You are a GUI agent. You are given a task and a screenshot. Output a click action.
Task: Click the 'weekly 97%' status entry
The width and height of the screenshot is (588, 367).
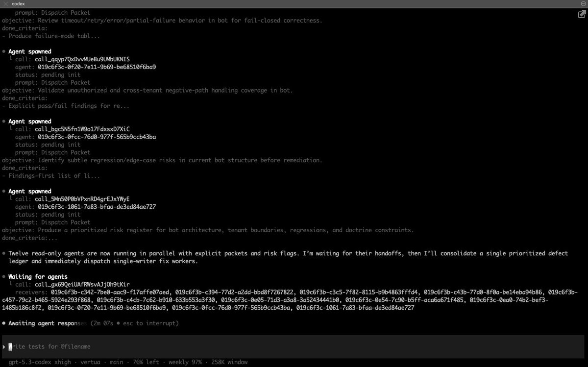tap(185, 362)
